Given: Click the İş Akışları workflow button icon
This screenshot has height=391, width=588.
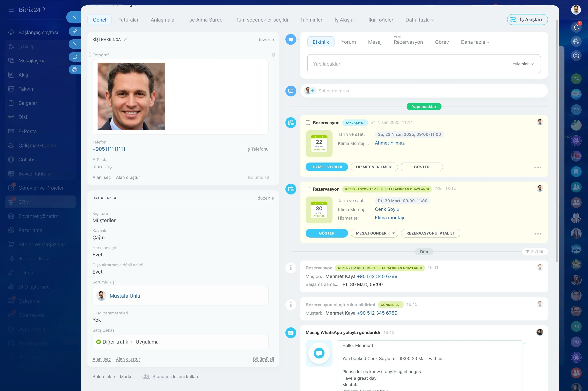Looking at the screenshot, I should pyautogui.click(x=513, y=20).
